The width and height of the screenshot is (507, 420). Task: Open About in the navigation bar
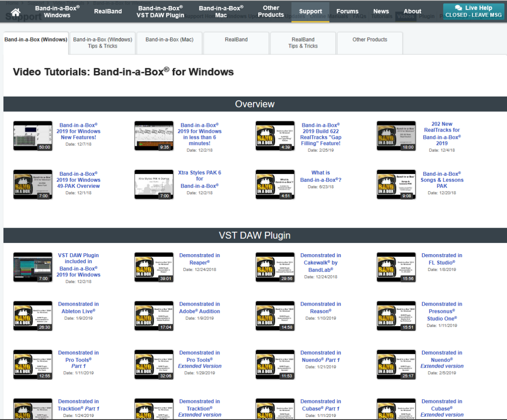pyautogui.click(x=412, y=11)
